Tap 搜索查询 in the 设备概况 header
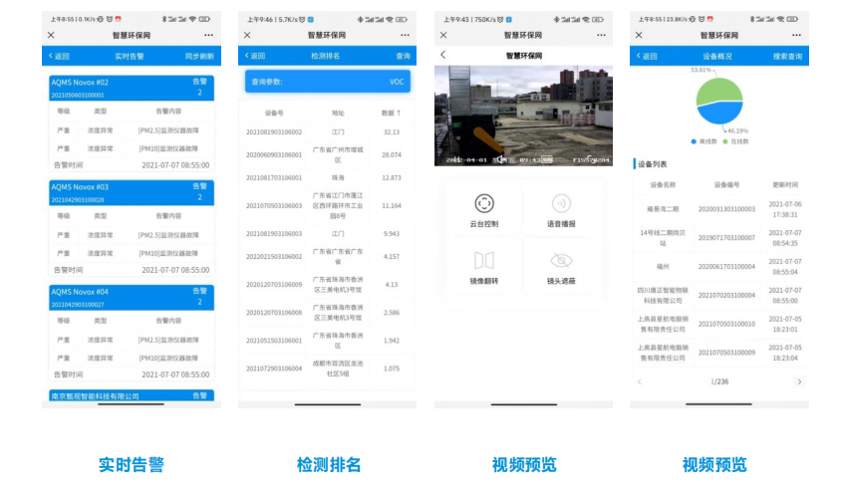This screenshot has height=504, width=847. [787, 56]
